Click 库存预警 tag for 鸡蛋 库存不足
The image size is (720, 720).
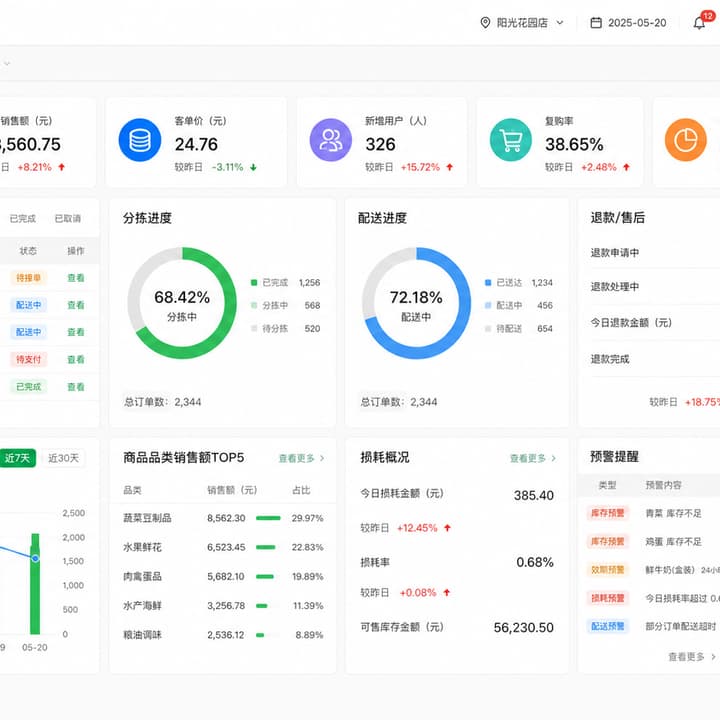pos(608,541)
